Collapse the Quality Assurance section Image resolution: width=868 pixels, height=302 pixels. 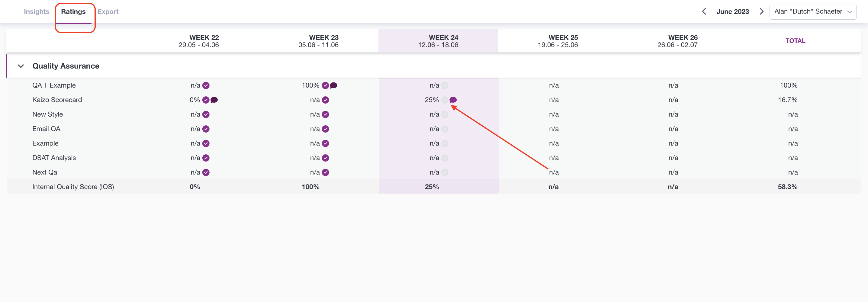click(21, 66)
